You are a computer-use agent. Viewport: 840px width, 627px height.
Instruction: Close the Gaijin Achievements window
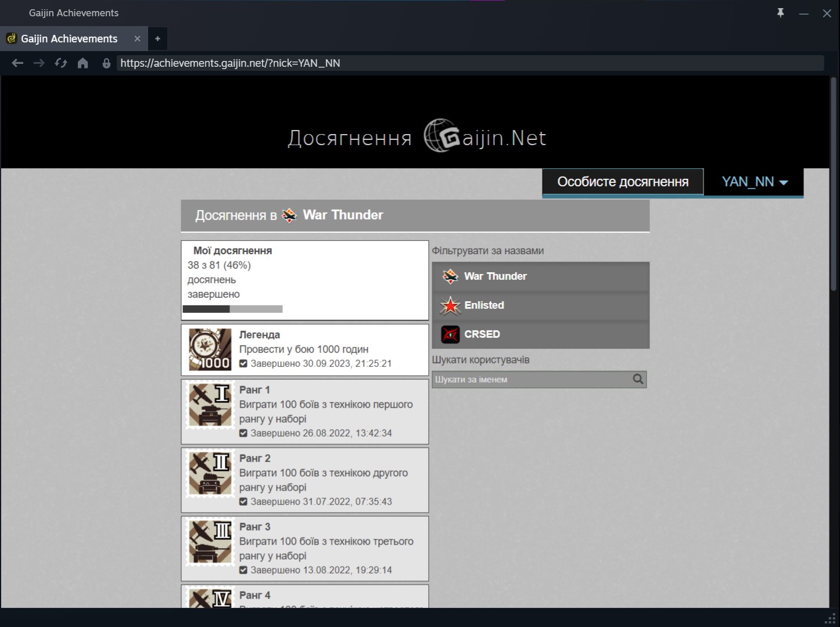[827, 13]
